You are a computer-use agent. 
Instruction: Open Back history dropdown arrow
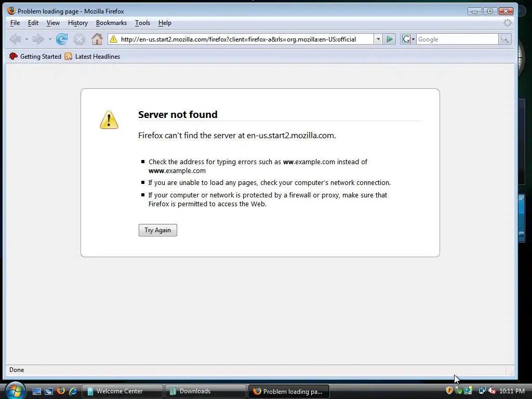tap(26, 39)
